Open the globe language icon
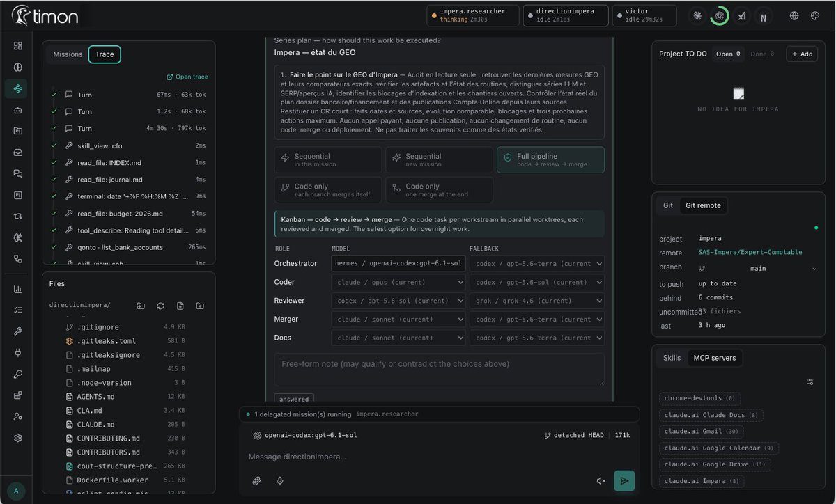Image resolution: width=836 pixels, height=504 pixels. pyautogui.click(x=794, y=16)
